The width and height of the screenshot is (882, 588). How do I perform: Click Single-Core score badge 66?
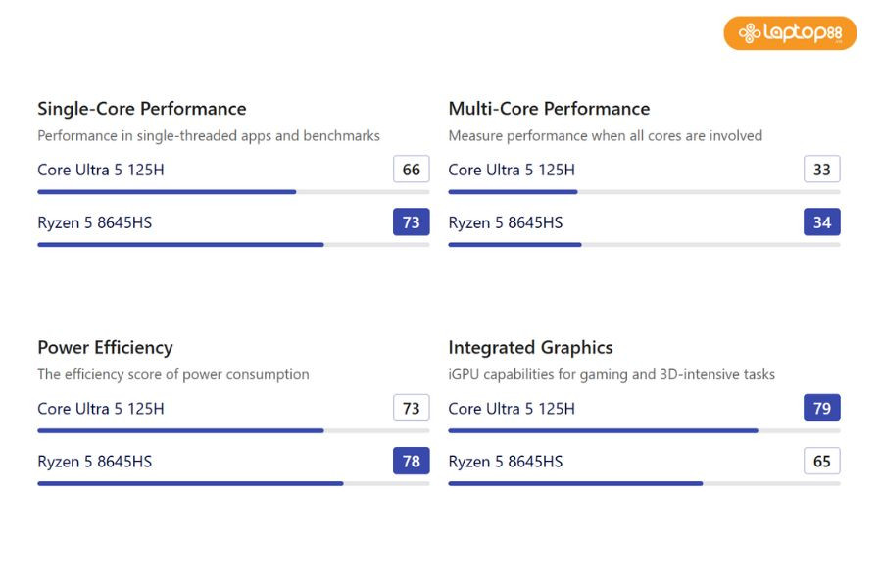412,170
